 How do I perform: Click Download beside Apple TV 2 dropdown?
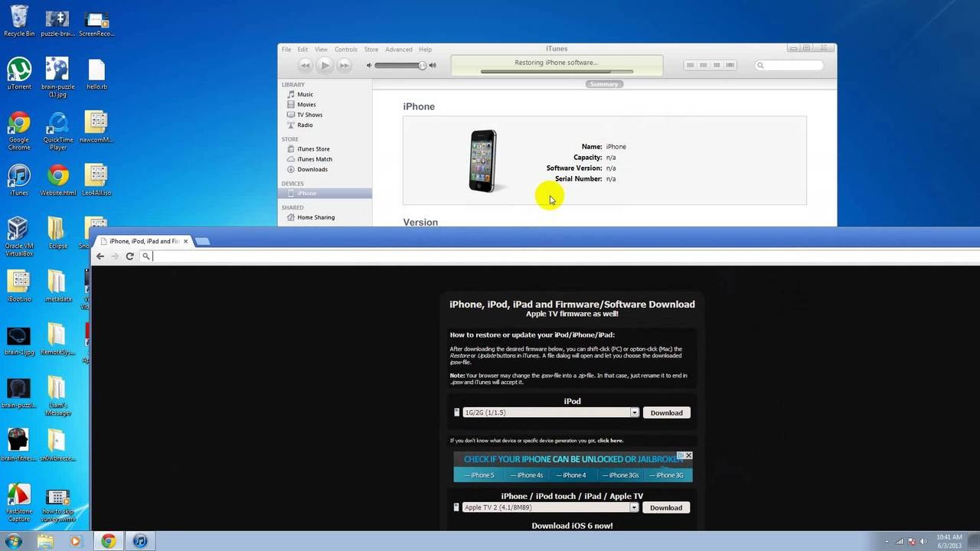(666, 507)
